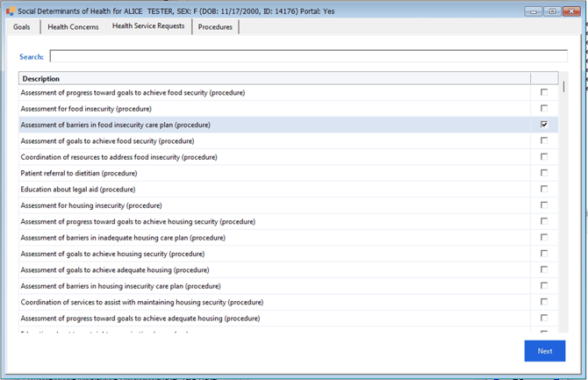588x380 pixels.
Task: Click the application icon in the title bar
Action: point(11,11)
